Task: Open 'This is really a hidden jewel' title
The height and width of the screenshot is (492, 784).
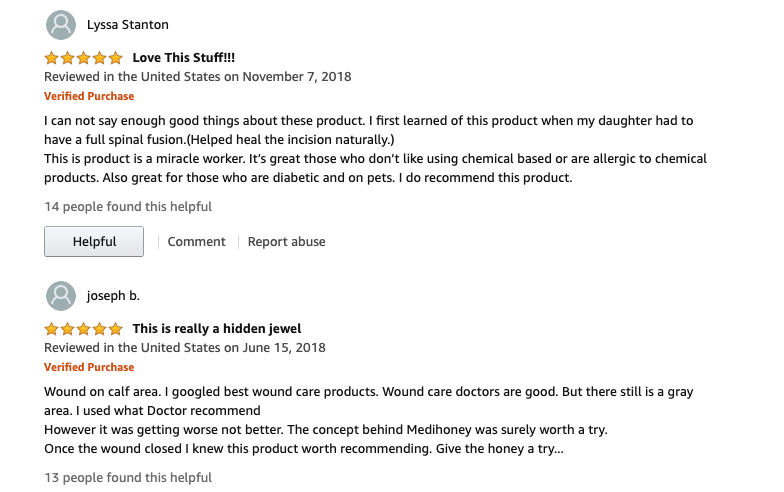Action: coord(216,329)
